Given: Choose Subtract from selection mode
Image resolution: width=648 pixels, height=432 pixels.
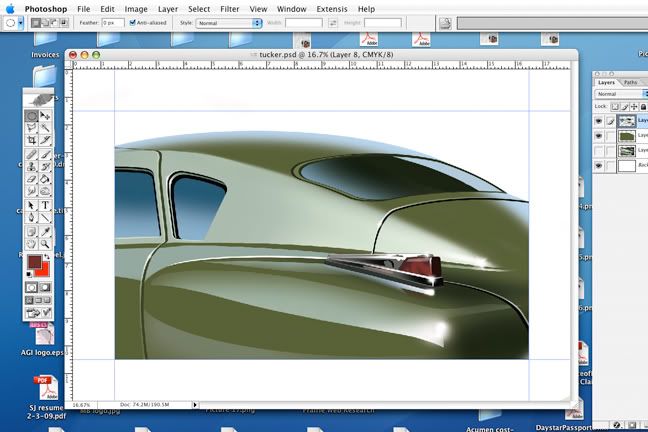Looking at the screenshot, I should (54, 23).
